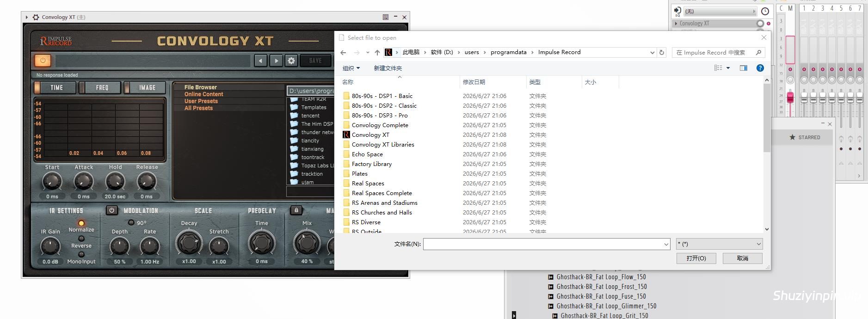Screen dimensions: 868x319
Task: Open the mixer input (无) dropdown
Action: [720, 11]
